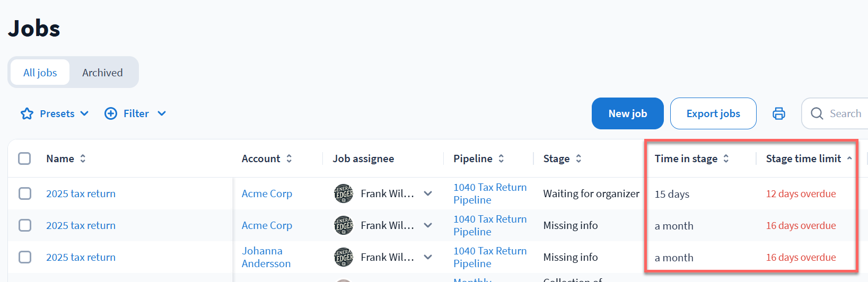Click the Presets star icon
This screenshot has height=282, width=868.
tap(27, 113)
